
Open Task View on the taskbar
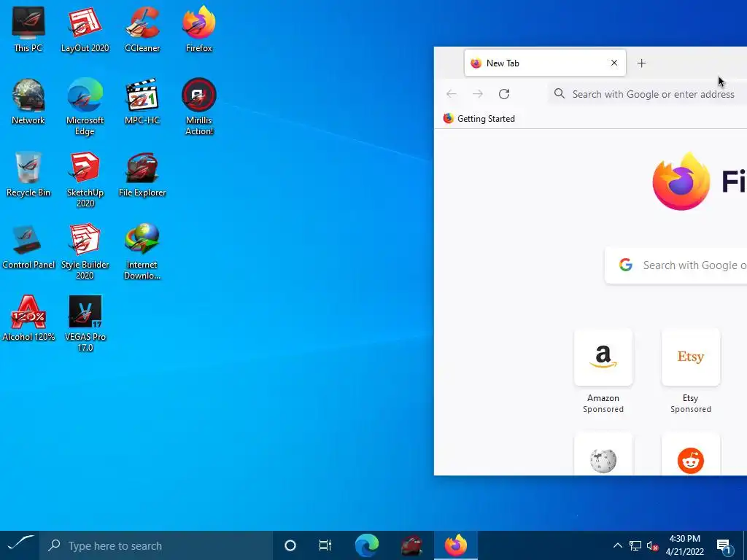coord(325,545)
